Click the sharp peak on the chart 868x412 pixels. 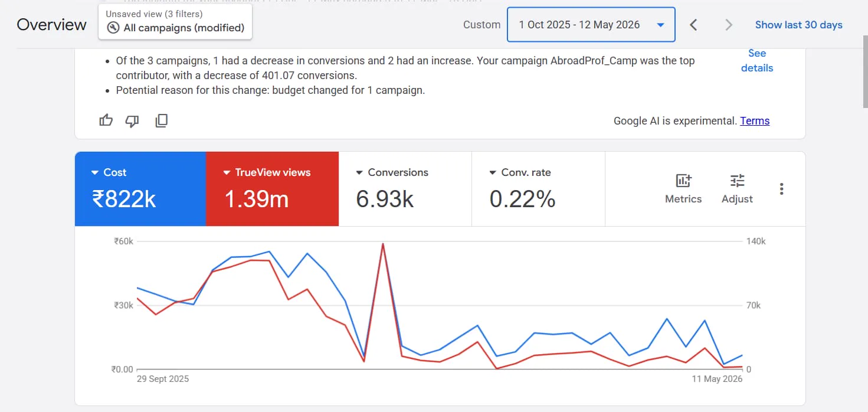pos(383,244)
